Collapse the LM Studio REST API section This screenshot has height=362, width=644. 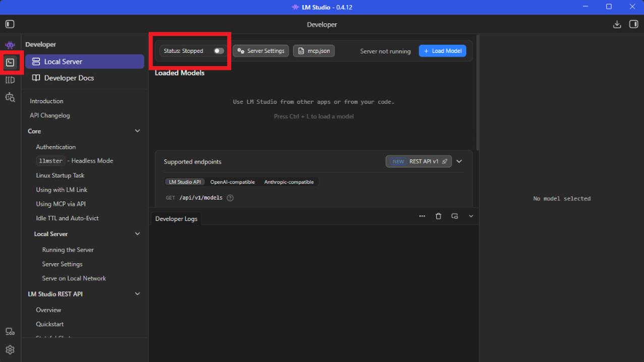coord(138,294)
